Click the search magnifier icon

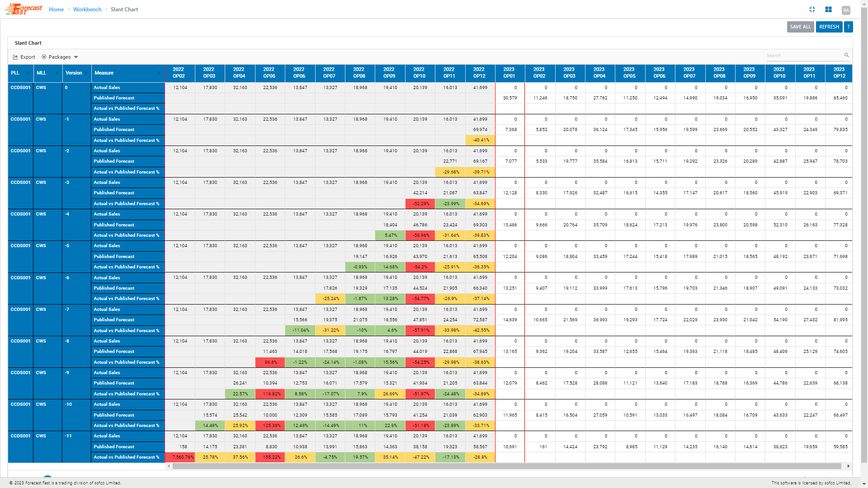click(x=846, y=55)
